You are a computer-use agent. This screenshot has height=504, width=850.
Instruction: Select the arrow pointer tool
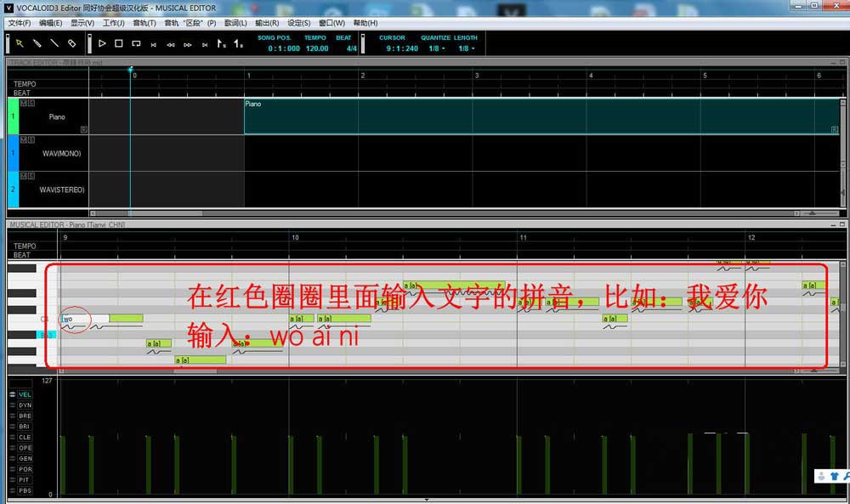point(20,43)
